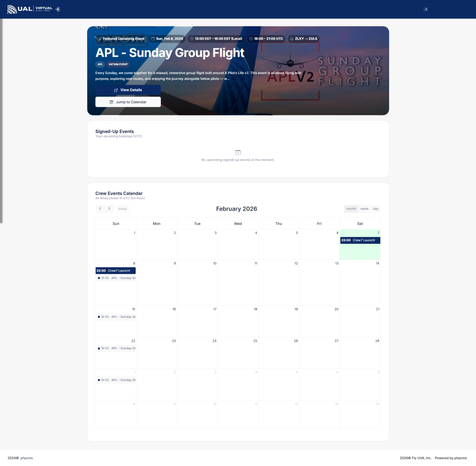This screenshot has width=476, height=466.
Task: Click the View Details button
Action: [128, 90]
